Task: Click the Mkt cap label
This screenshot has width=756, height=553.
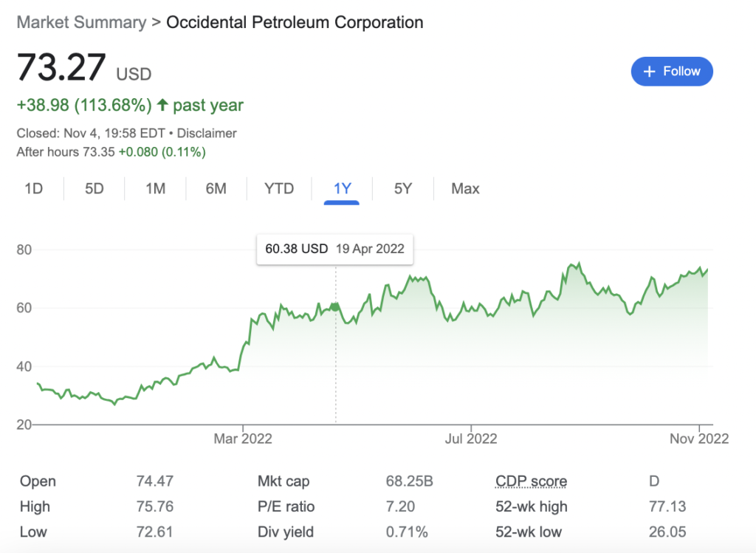Action: pyautogui.click(x=283, y=481)
